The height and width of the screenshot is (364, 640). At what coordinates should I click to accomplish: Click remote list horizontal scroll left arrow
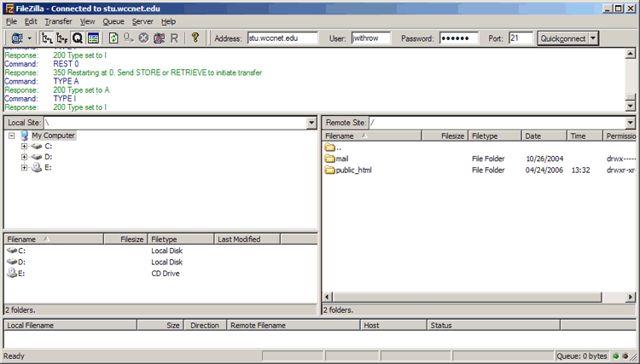[328, 298]
